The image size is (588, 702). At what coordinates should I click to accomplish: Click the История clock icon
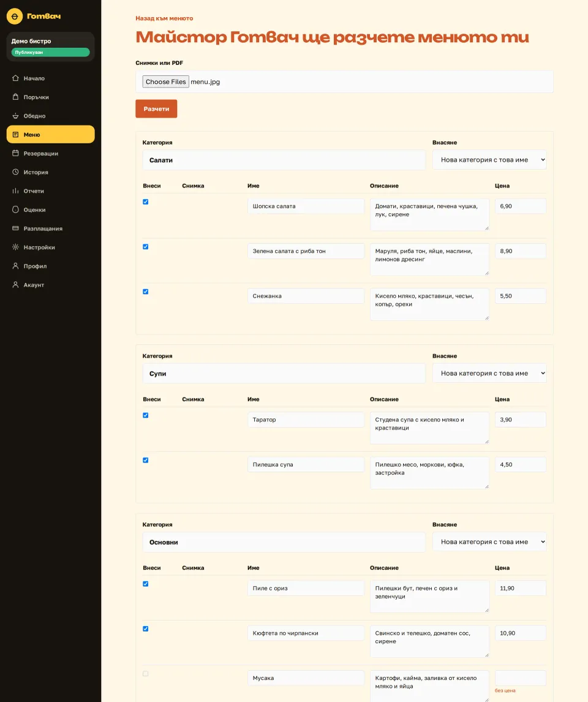point(16,172)
